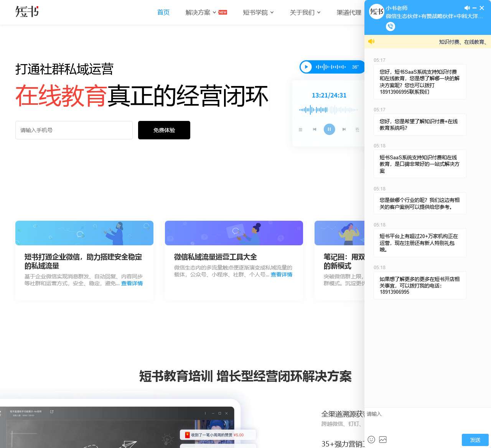
Task: Open the emoji picker in chat
Action: click(371, 440)
